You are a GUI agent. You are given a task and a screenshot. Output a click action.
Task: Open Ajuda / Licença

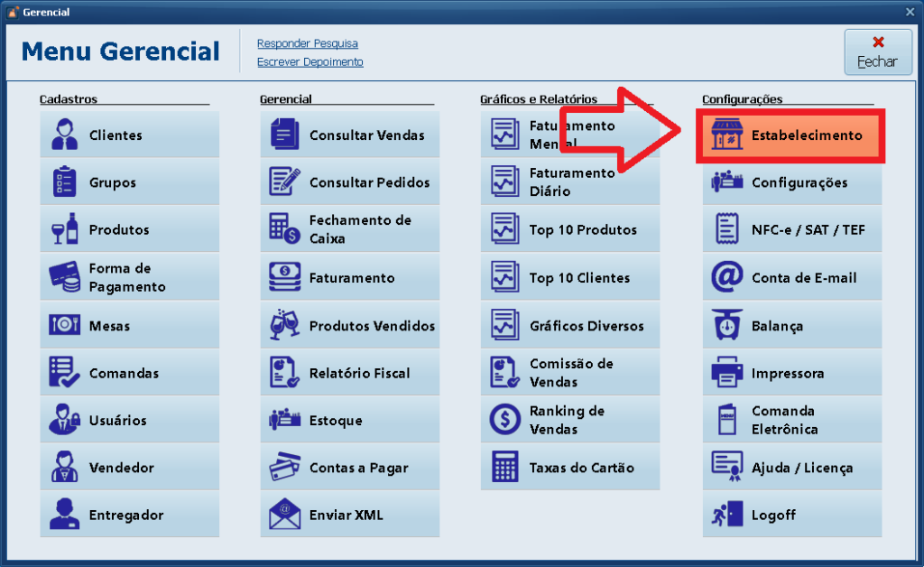(x=791, y=468)
